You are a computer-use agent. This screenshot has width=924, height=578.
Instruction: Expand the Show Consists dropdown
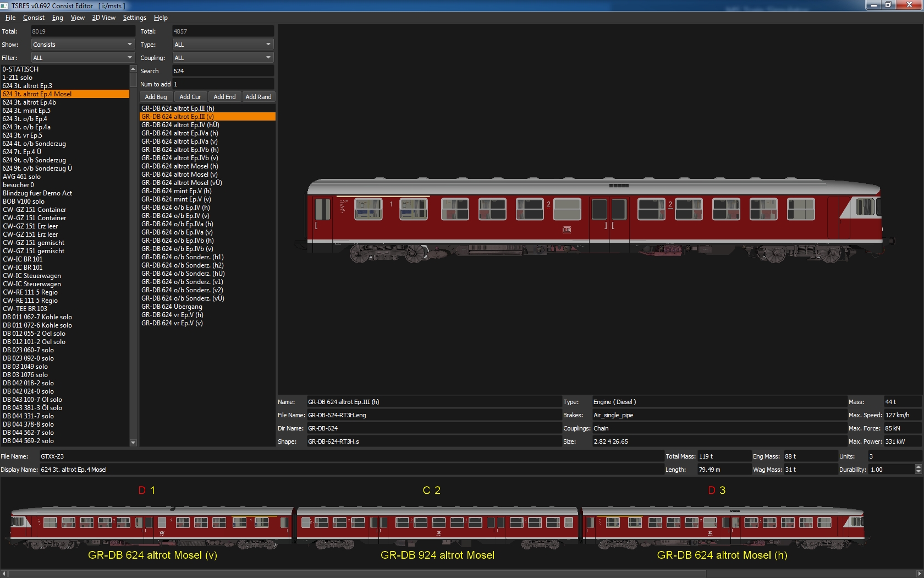82,45
